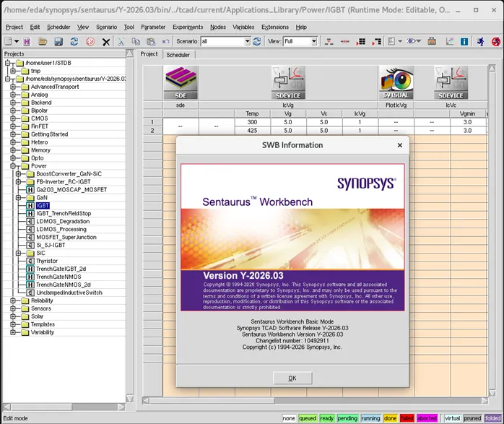Click the Refresh icon next to Save
Image resolution: width=504 pixels, height=424 pixels.
[x=74, y=41]
